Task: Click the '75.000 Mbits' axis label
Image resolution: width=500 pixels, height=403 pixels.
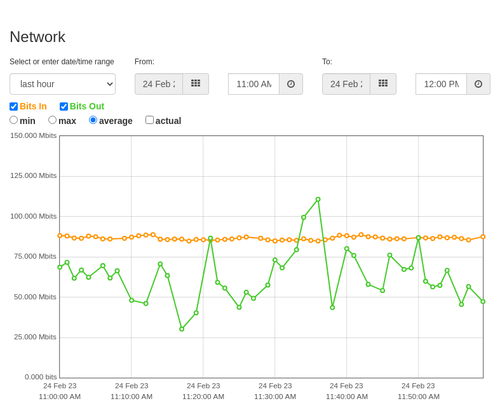Action: tap(35, 256)
